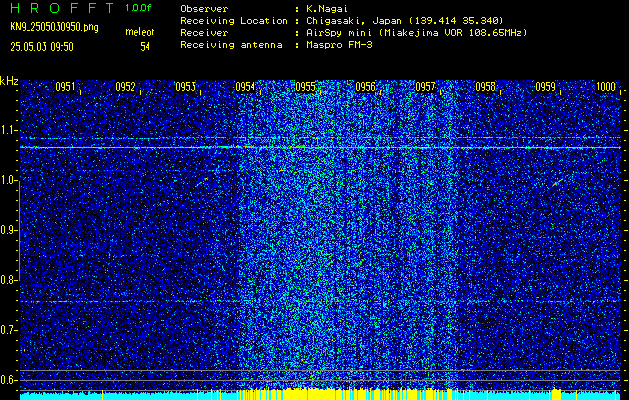Viewport: 629px width, 400px height.
Task: Select the 0952 time marker
Action: click(x=125, y=87)
